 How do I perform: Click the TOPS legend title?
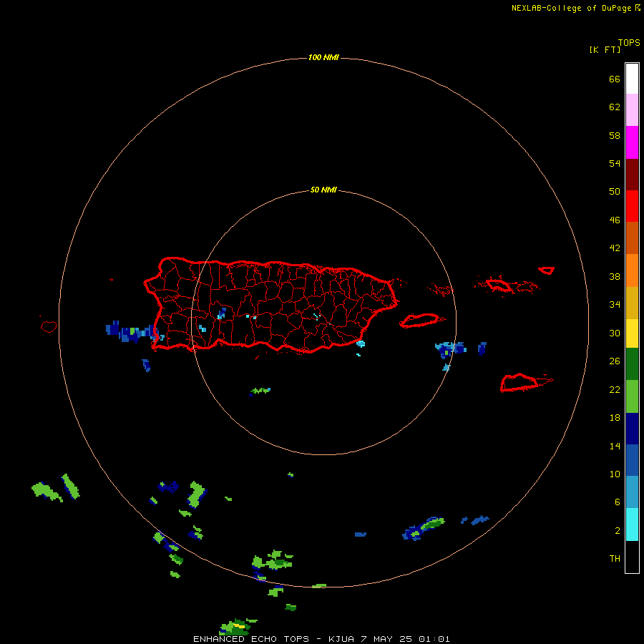pyautogui.click(x=629, y=43)
